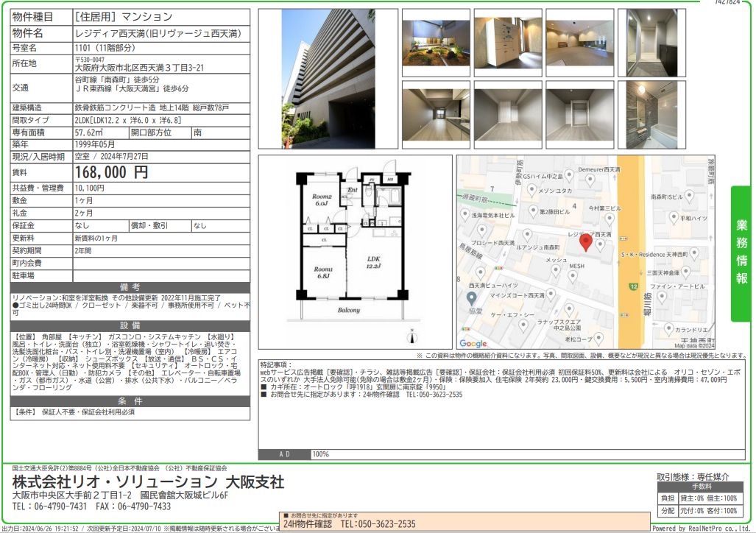Click the 設備 section header
Screen dimensions: 756x533
pos(130,326)
